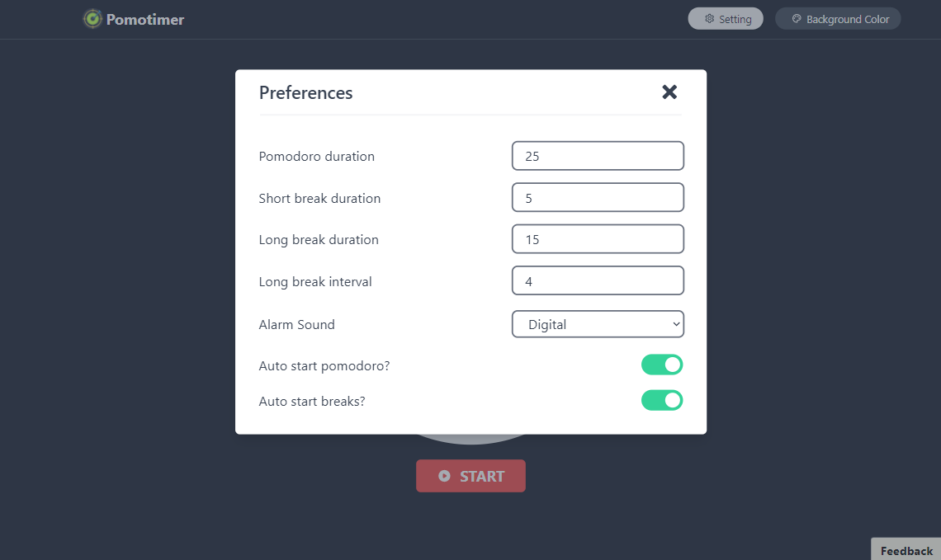
Task: Click the play icon on START button
Action: [x=444, y=476]
